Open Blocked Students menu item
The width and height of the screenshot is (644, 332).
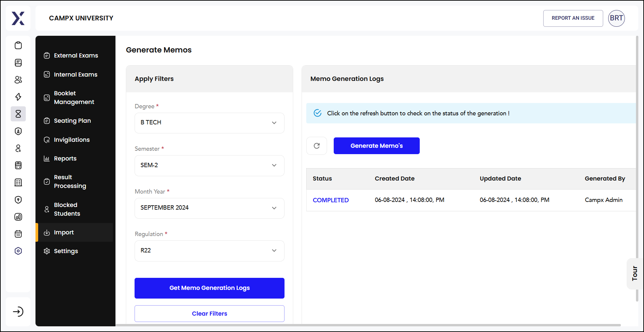coord(74,209)
